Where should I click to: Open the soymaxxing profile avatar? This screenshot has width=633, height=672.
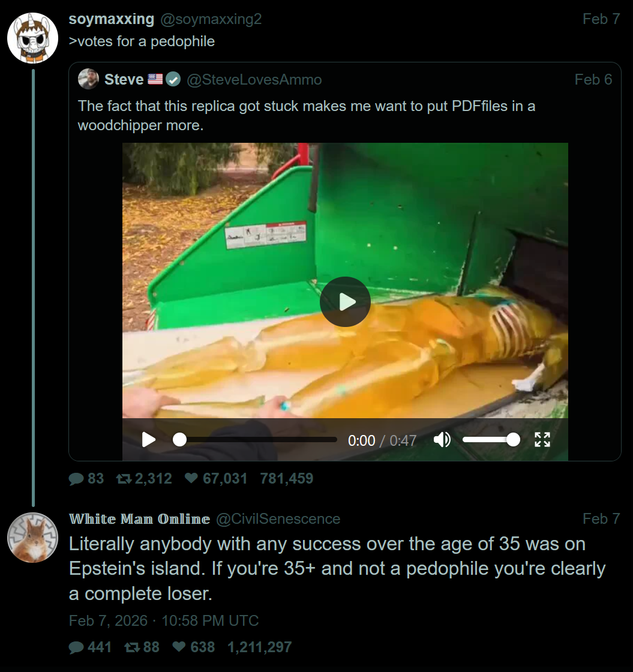[x=32, y=38]
